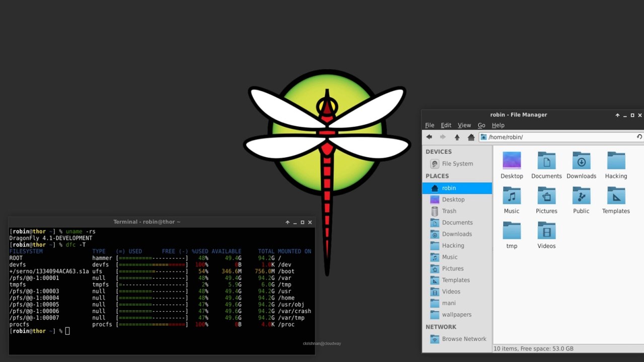
Task: Minimize the Terminal window
Action: click(295, 222)
